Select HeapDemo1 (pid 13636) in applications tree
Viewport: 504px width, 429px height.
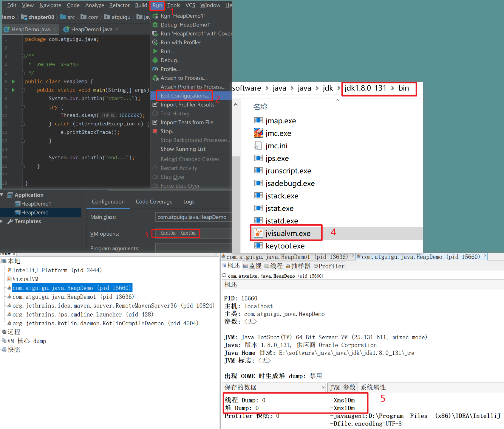pos(73,297)
